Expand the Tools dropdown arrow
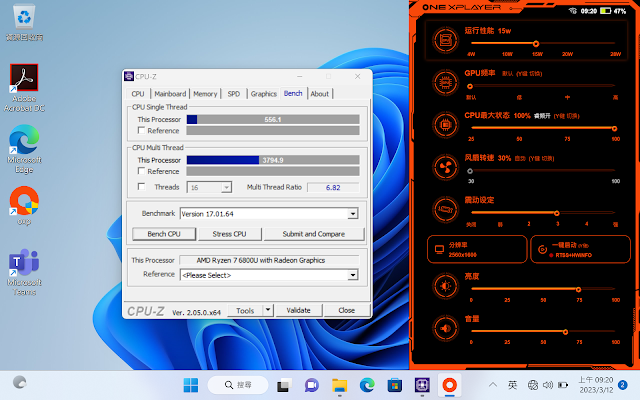Screen dimensions: 640x400 tap(268, 310)
